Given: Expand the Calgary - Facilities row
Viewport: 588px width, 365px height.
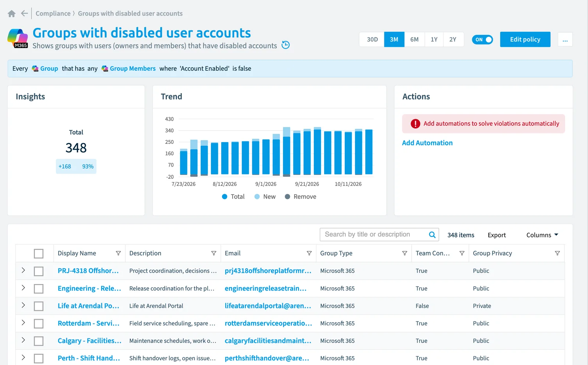Looking at the screenshot, I should coord(23,340).
